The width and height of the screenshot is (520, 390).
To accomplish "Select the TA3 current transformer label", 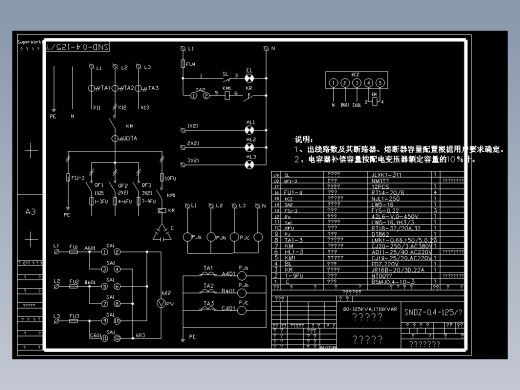I will (153, 88).
